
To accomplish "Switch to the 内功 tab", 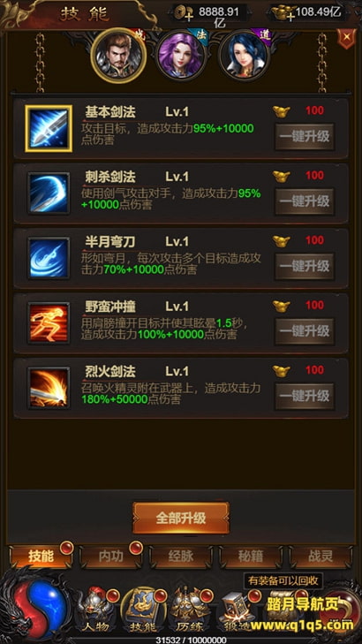I will click(x=111, y=557).
